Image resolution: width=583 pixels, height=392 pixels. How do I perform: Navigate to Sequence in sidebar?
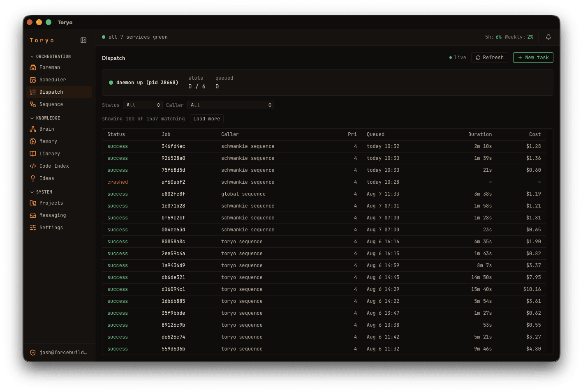point(59,104)
